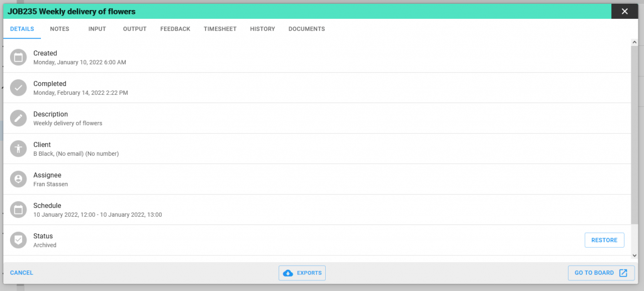Screen dimensions: 644x291
Task: Open the History tab
Action: (262, 29)
